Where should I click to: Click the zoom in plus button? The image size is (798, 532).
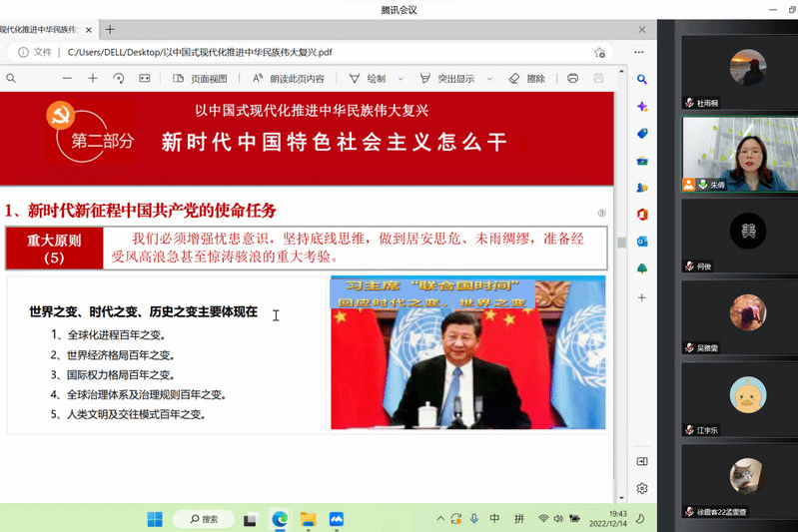coord(93,78)
